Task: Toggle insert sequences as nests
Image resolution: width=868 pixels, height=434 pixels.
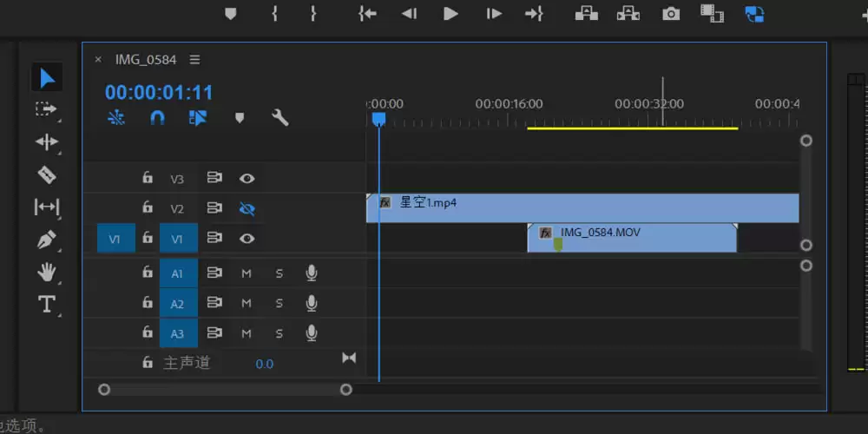Action: (116, 117)
